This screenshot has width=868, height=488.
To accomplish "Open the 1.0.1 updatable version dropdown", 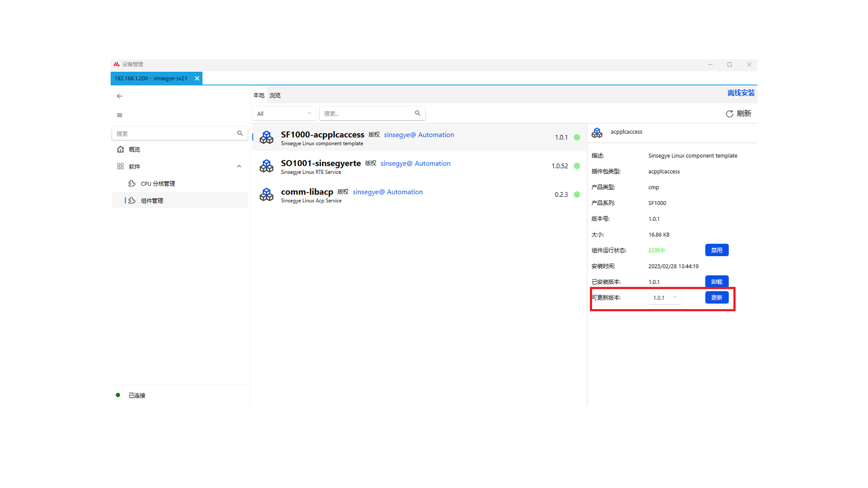I will click(x=665, y=297).
